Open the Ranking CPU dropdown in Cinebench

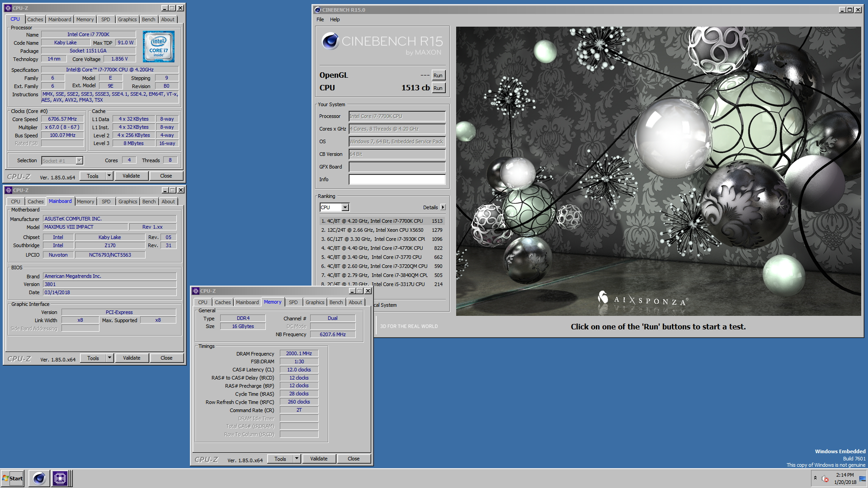coord(345,207)
